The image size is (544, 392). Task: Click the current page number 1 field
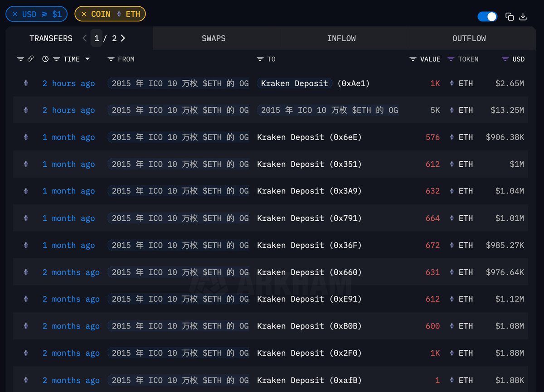pos(97,39)
